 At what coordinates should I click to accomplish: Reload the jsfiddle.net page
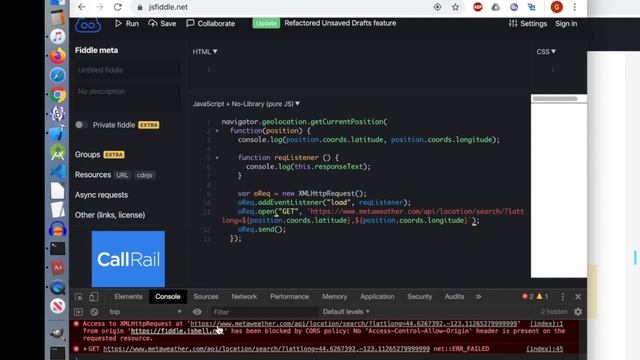(x=118, y=7)
